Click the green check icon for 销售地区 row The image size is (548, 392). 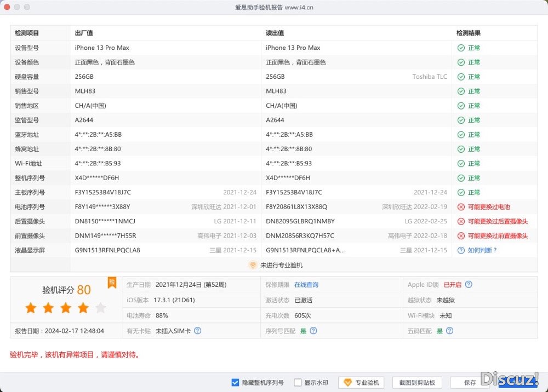[x=461, y=106]
